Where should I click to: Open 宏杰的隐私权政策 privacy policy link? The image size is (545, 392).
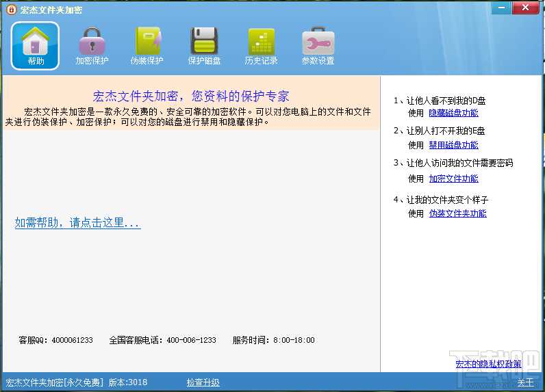pyautogui.click(x=488, y=364)
